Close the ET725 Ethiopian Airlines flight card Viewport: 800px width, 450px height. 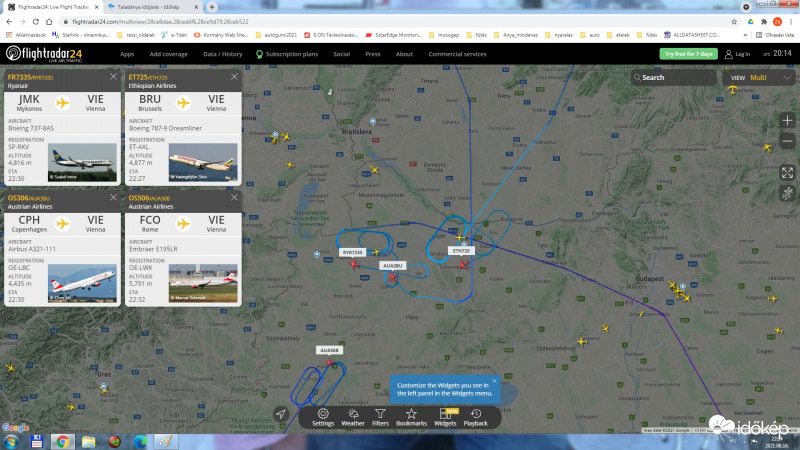234,77
